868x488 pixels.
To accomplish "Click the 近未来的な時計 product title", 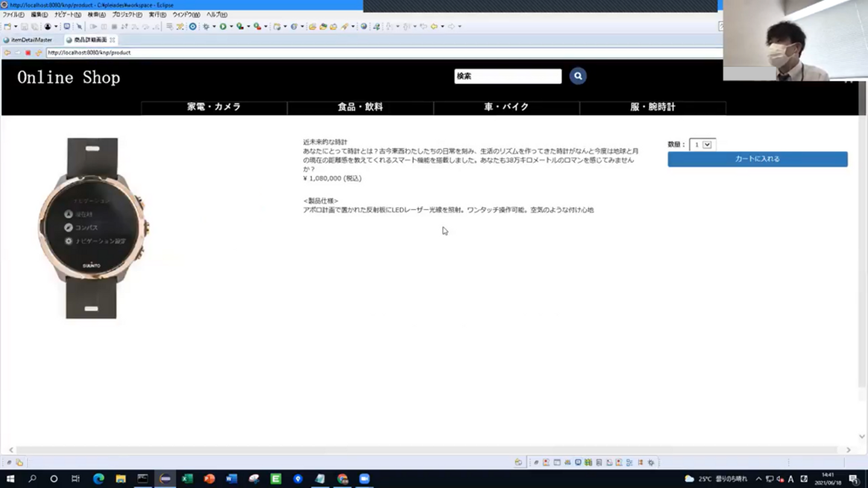I will coord(325,142).
